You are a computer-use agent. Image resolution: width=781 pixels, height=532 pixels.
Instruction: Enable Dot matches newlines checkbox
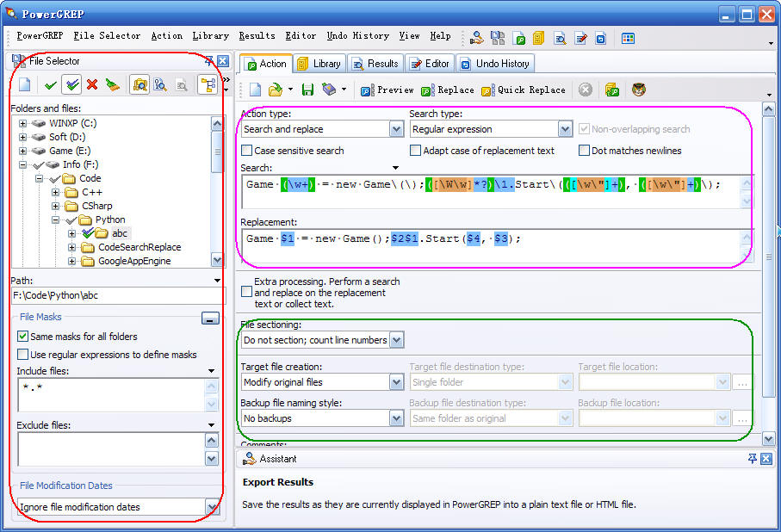(585, 151)
